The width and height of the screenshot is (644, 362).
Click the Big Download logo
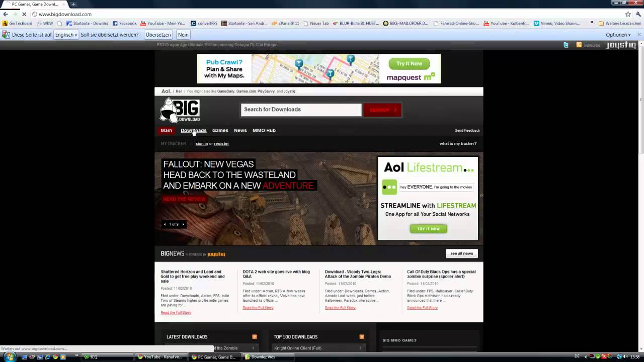tap(180, 110)
